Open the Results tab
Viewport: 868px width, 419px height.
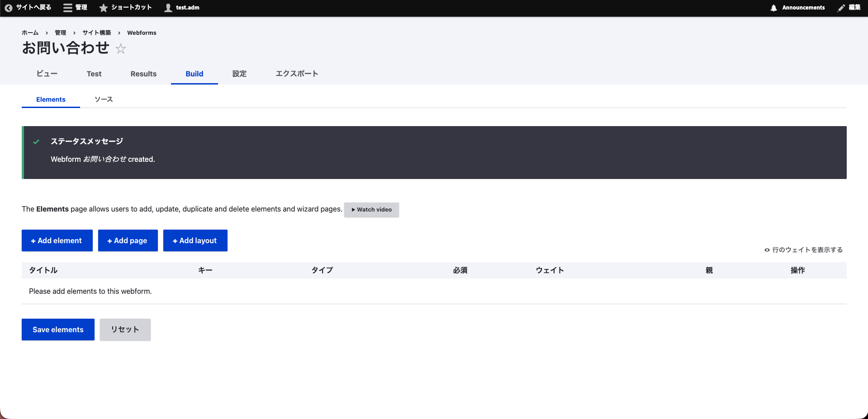143,74
